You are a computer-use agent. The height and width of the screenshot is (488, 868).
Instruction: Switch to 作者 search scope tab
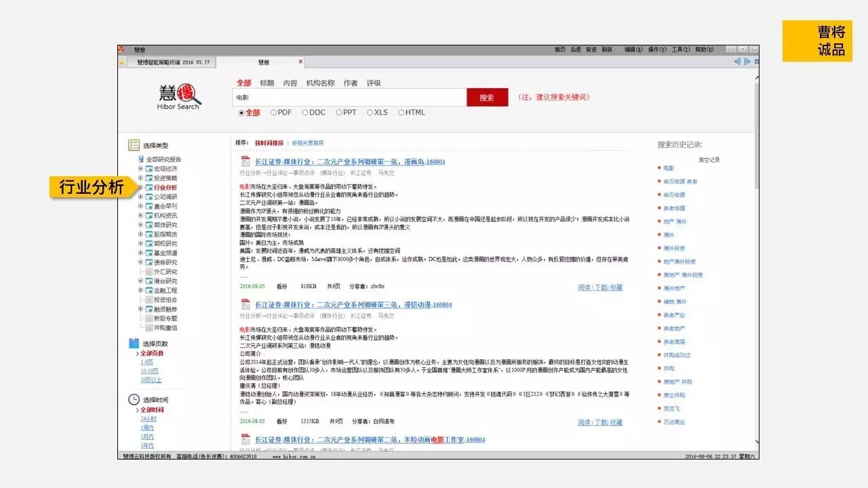(351, 83)
